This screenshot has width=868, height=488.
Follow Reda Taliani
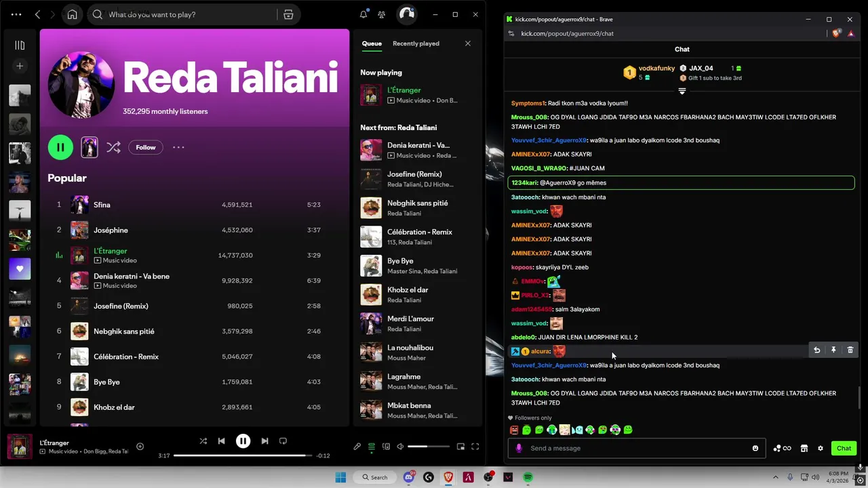[146, 147]
